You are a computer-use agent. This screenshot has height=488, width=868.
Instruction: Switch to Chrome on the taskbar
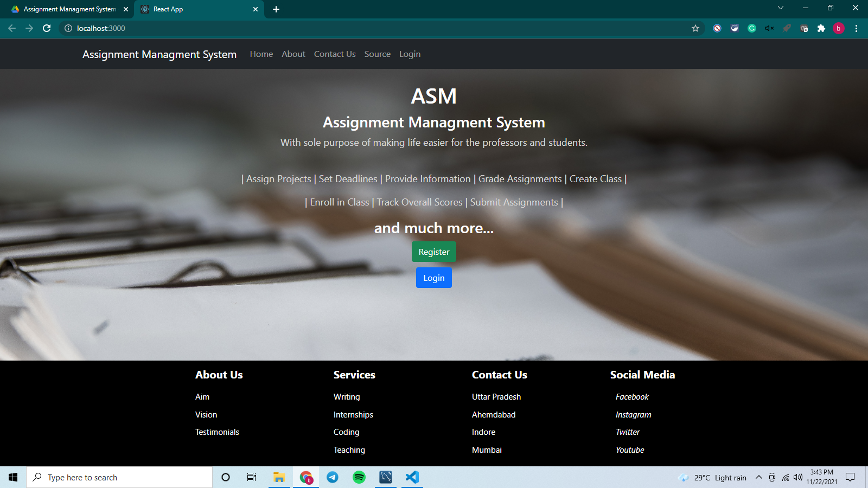point(306,477)
